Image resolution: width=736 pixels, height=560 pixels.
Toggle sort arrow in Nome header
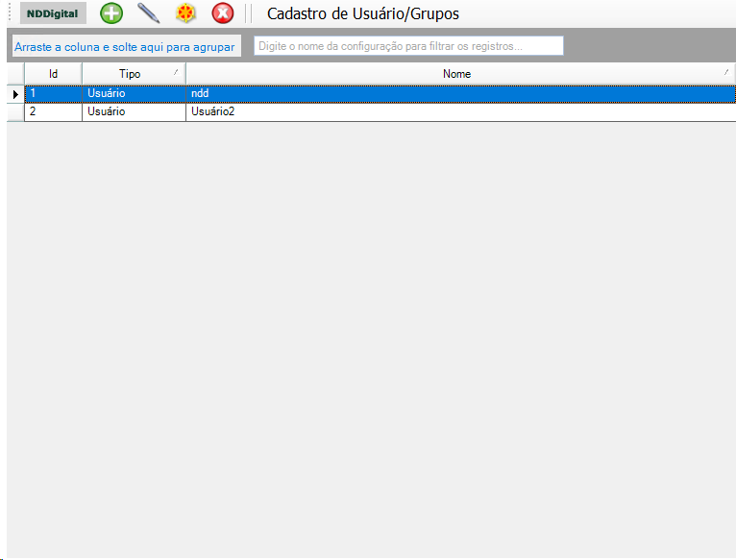tap(726, 72)
